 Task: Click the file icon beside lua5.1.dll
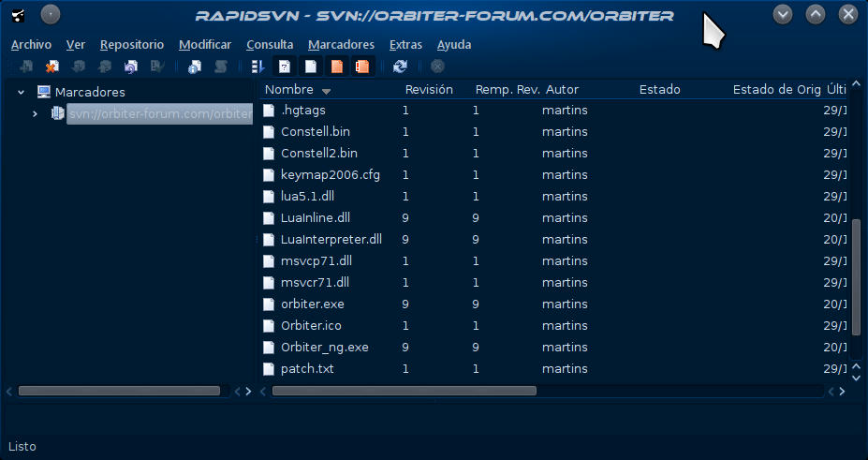tap(269, 197)
